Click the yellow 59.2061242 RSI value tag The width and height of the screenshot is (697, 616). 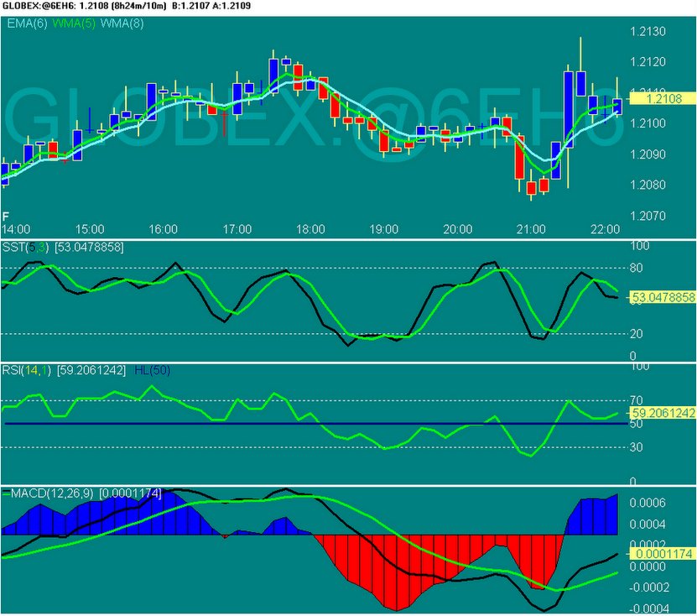tap(663, 413)
